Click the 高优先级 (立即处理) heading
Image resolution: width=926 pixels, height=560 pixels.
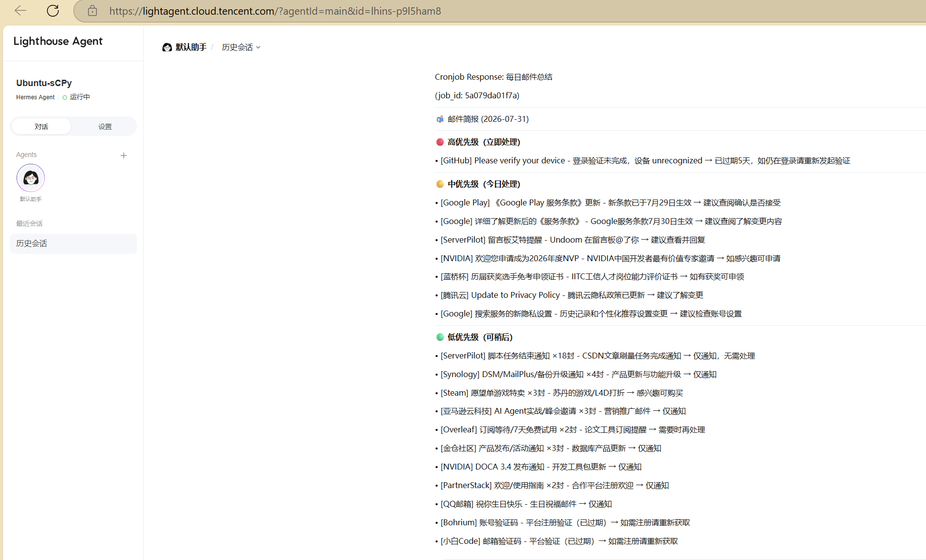point(484,142)
